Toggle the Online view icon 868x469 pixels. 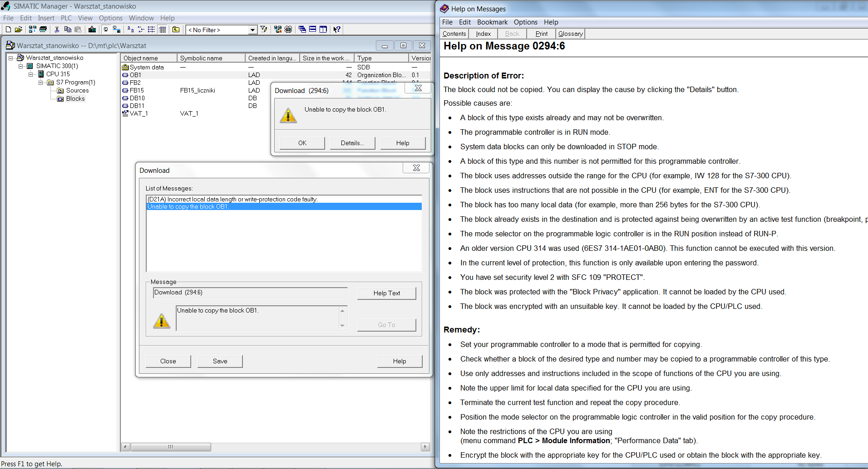click(117, 29)
